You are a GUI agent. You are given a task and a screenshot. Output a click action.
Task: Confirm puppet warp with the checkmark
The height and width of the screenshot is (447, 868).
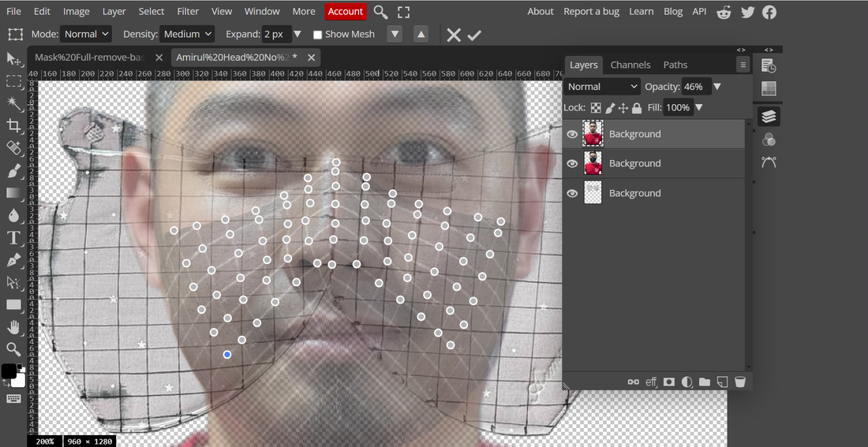(x=474, y=35)
